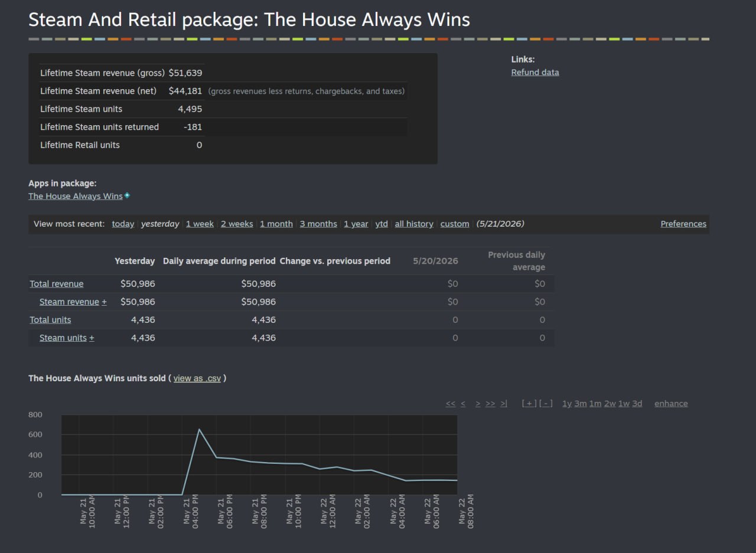Skip the chart forward with the >> link

[x=490, y=404]
